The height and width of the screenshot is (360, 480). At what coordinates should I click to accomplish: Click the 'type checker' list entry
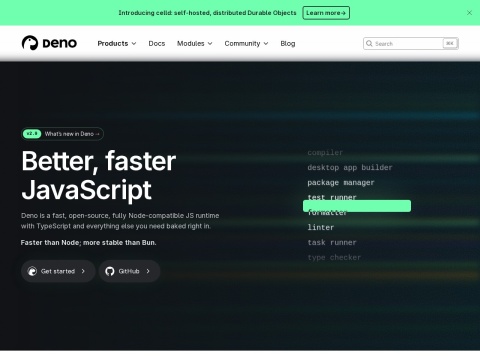tap(334, 257)
